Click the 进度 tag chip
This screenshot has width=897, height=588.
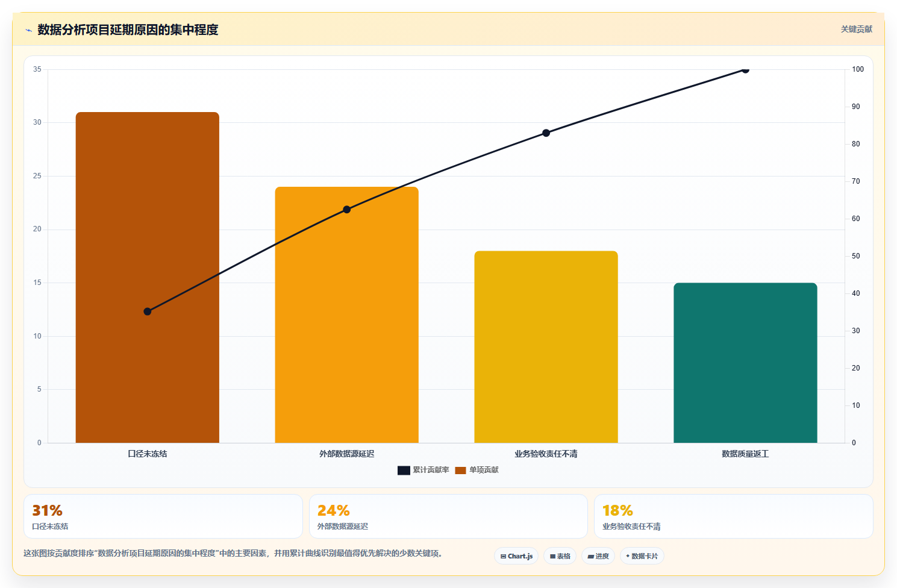tap(598, 556)
